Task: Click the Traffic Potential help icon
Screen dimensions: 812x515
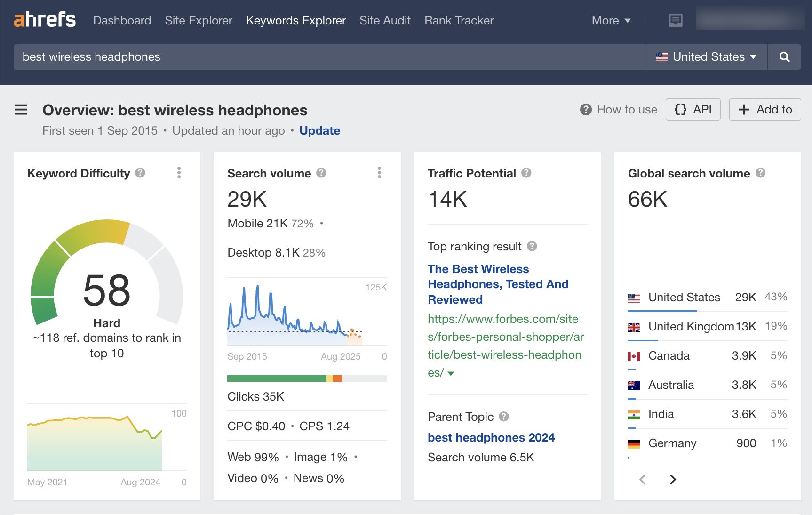Action: click(x=526, y=173)
